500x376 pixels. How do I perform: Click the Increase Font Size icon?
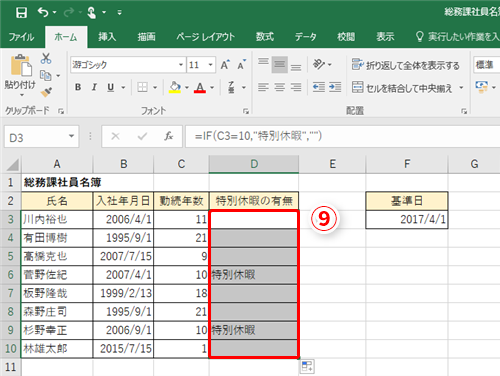(225, 65)
